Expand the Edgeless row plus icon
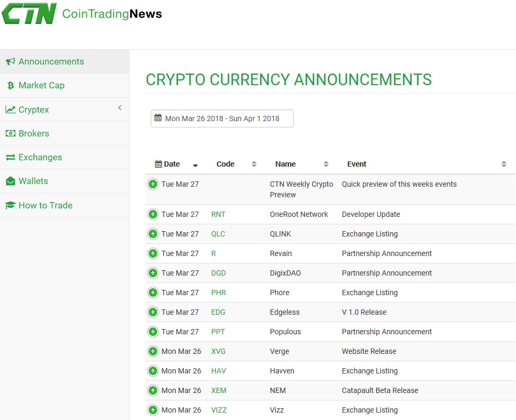Viewport: 516px width, 420px height. (x=153, y=312)
